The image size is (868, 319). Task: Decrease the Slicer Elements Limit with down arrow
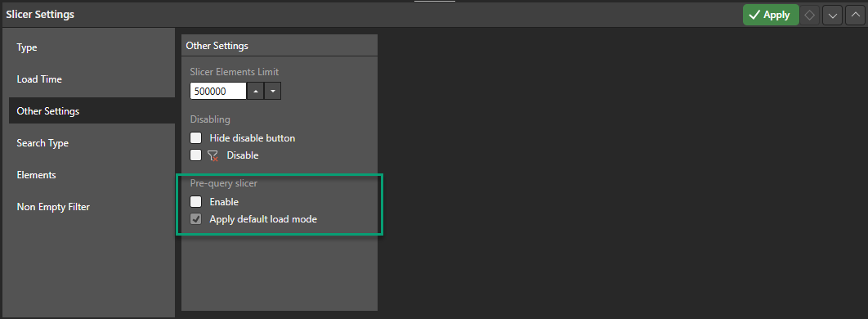point(272,91)
